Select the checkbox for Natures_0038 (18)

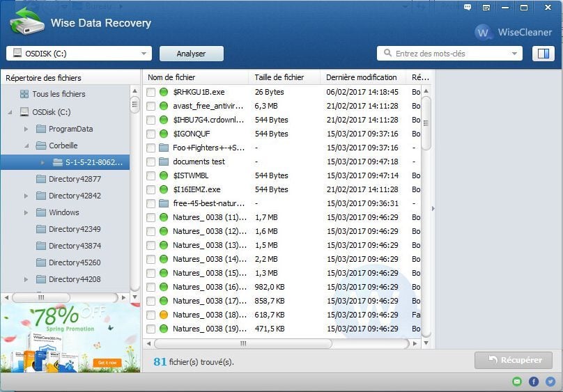coord(151,315)
